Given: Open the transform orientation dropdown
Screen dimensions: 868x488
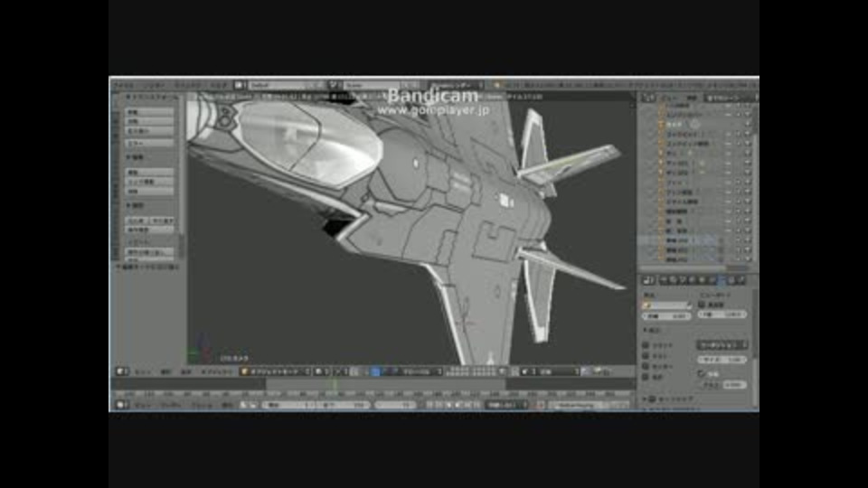Looking at the screenshot, I should (x=420, y=371).
